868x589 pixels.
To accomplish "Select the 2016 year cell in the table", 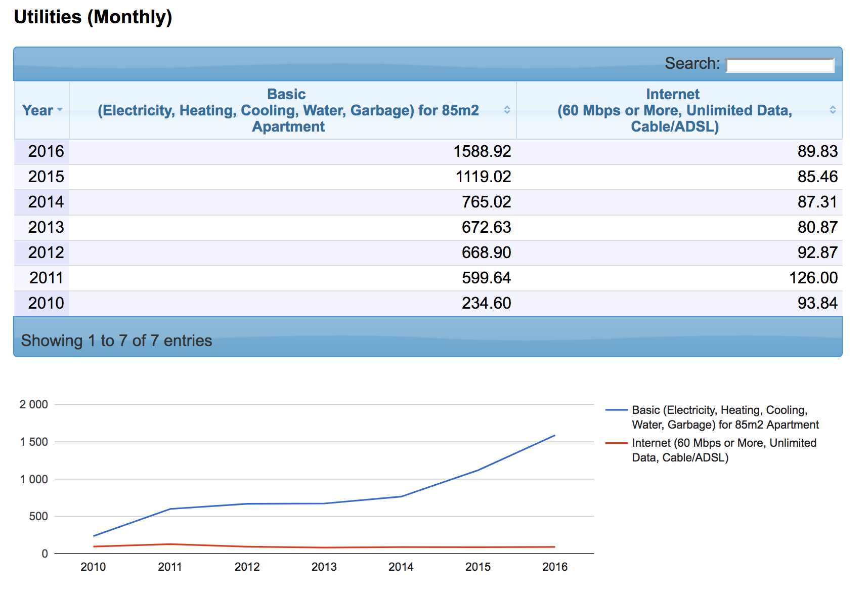I will tap(46, 151).
